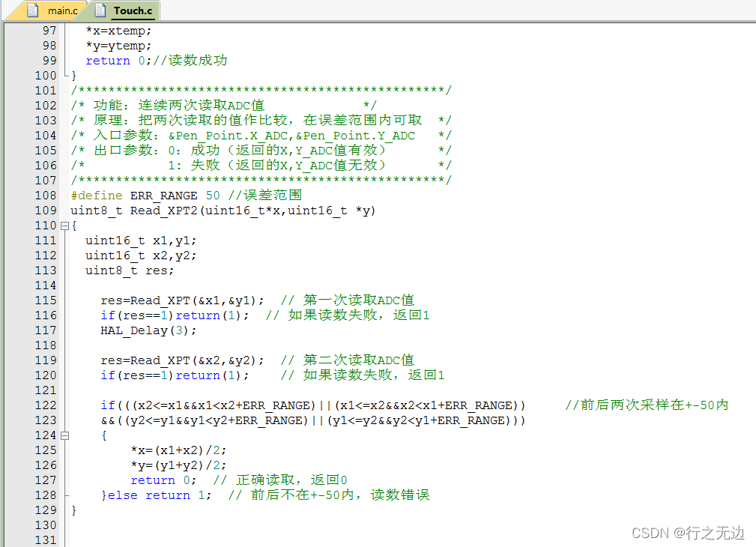Screen dimensions: 756x547
Task: Click 'res=Read_XPT(&x2,&y2);' on line 119
Action: pyautogui.click(x=182, y=360)
